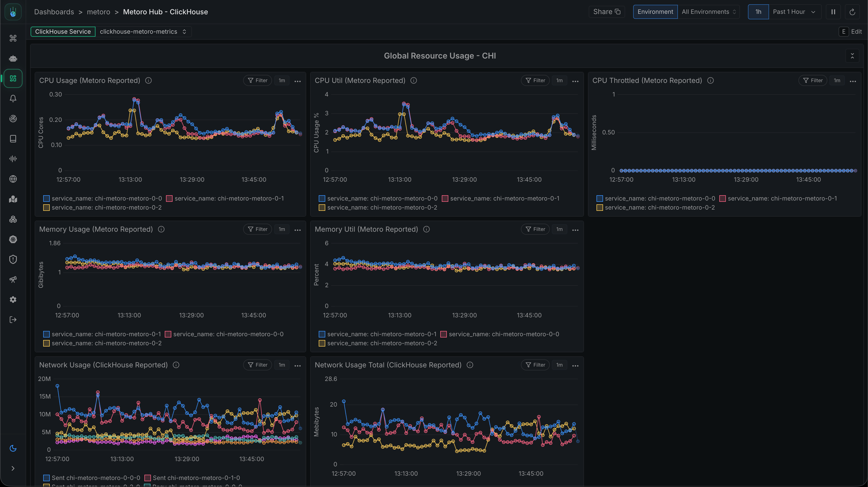Click info icon beside Memory Util title

(x=426, y=229)
